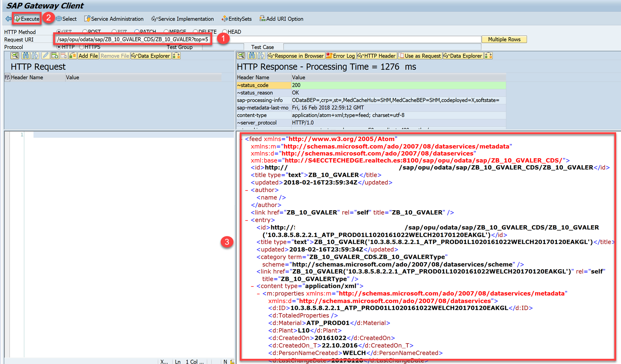
Task: Click the Select toolbar button
Action: [x=66, y=19]
